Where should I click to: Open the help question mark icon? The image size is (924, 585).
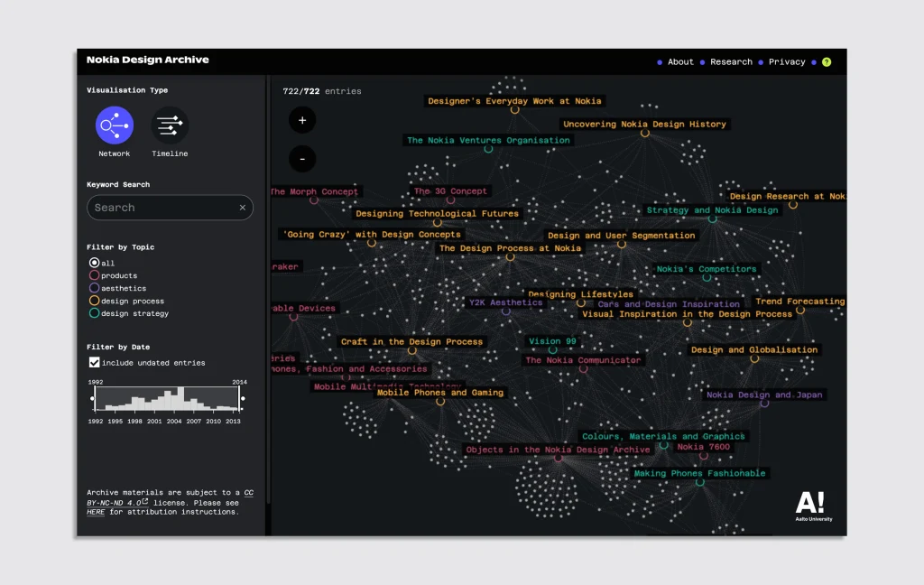(827, 62)
